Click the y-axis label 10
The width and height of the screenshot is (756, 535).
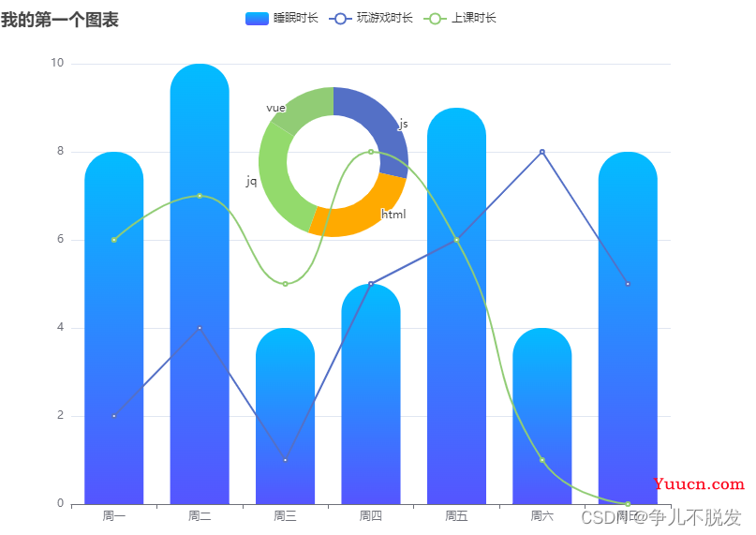click(57, 63)
